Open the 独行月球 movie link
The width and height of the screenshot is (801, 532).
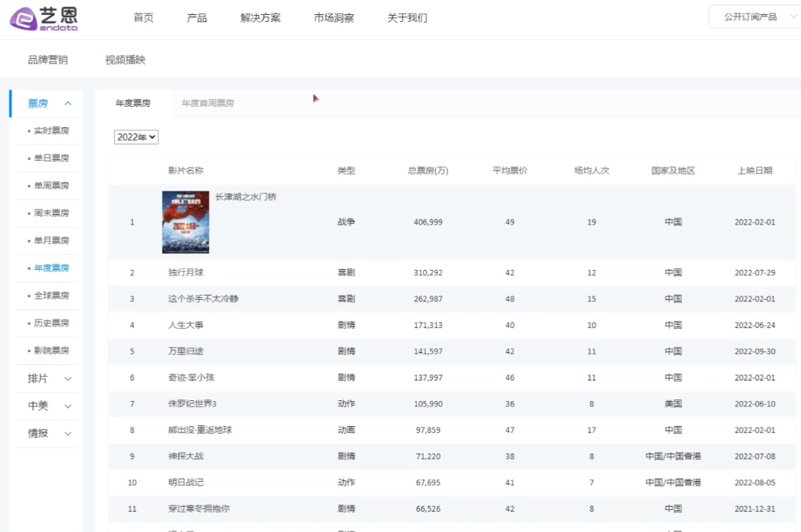(x=185, y=273)
